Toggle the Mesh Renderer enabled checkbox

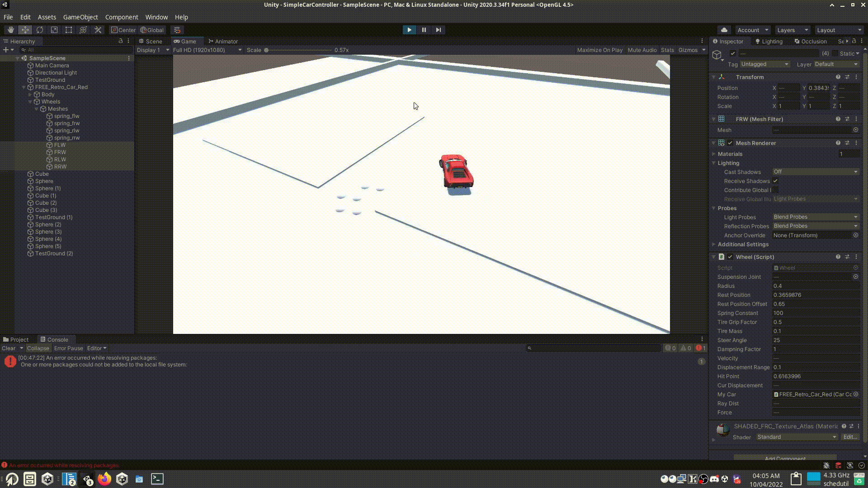[730, 143]
